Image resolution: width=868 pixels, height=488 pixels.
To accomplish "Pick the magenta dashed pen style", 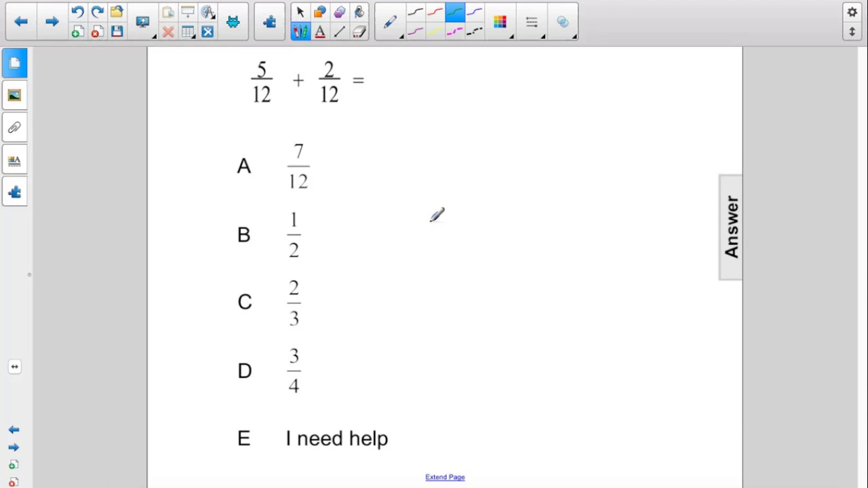I will [455, 32].
